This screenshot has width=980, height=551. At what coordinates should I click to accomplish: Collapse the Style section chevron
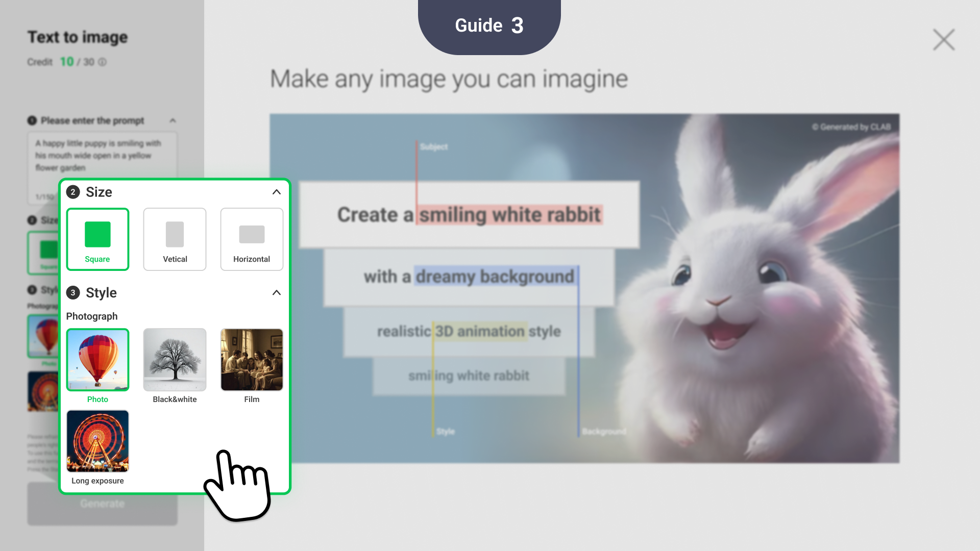tap(276, 292)
